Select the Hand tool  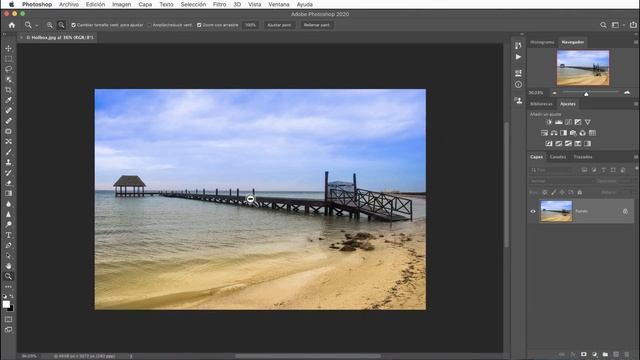pyautogui.click(x=8, y=266)
